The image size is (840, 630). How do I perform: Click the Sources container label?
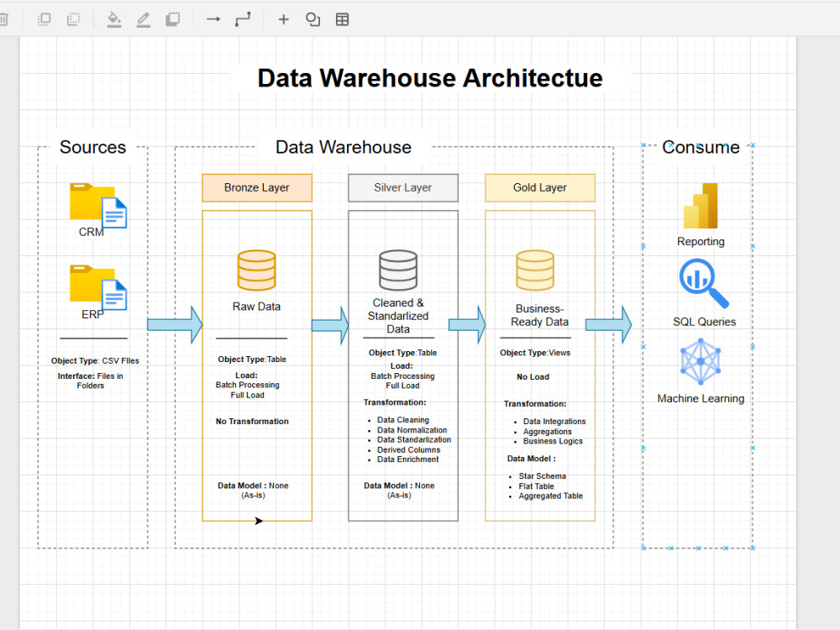92,147
